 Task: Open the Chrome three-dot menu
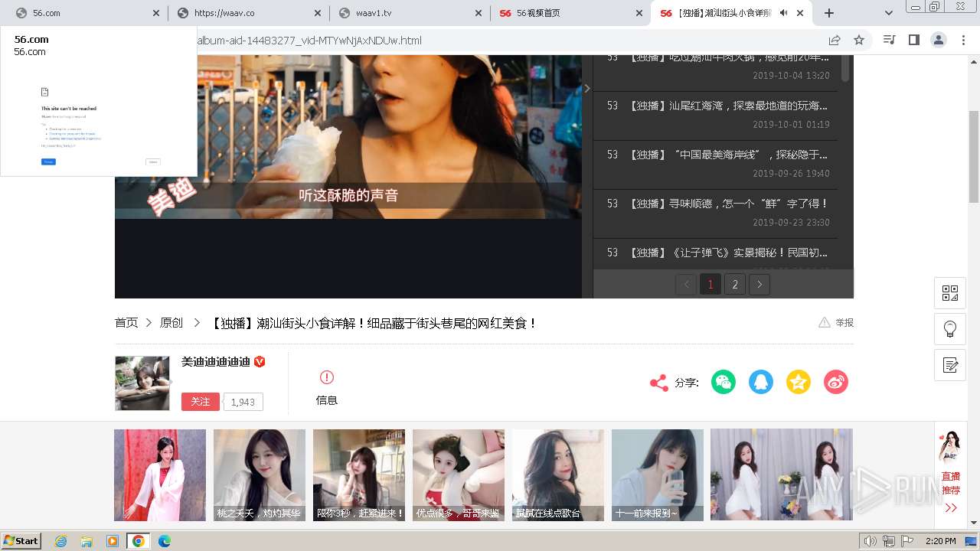click(x=963, y=41)
